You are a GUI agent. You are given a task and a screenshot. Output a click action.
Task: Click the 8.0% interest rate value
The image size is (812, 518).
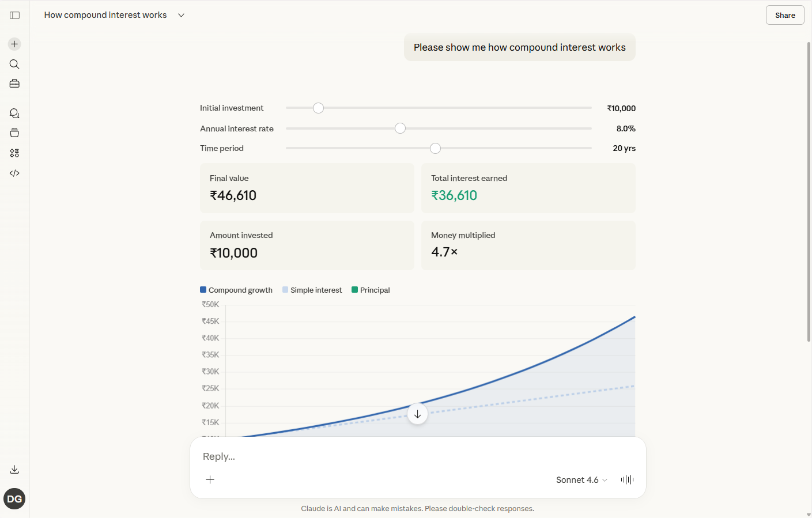click(x=626, y=128)
